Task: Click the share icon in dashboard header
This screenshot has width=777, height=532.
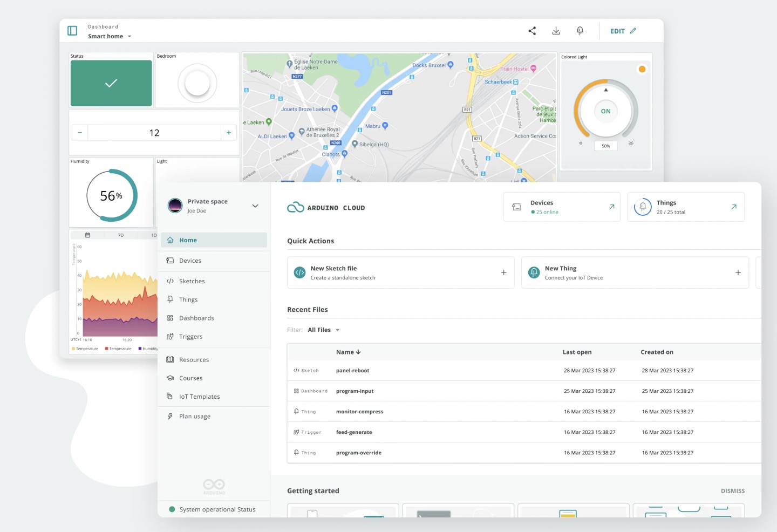Action: coord(532,31)
